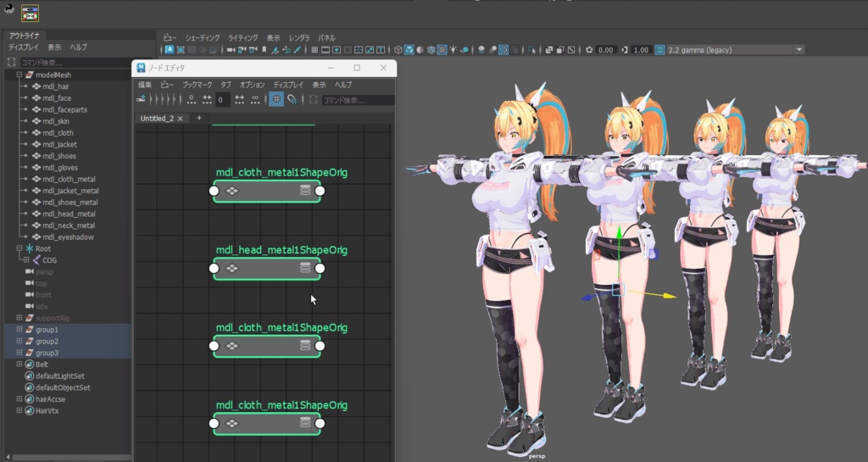Click mesh icon on mdl_head_metal1ShapeOrig node
The width and height of the screenshot is (868, 462).
pos(231,269)
